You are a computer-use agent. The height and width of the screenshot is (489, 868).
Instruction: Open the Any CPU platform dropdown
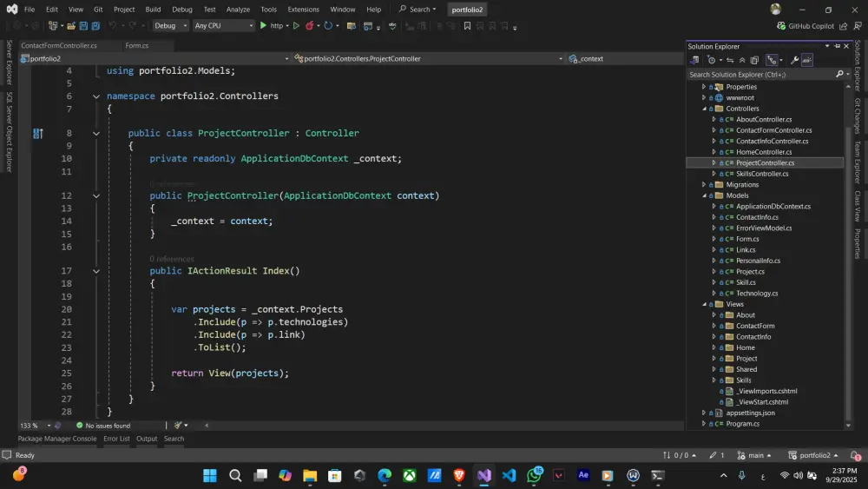[224, 26]
